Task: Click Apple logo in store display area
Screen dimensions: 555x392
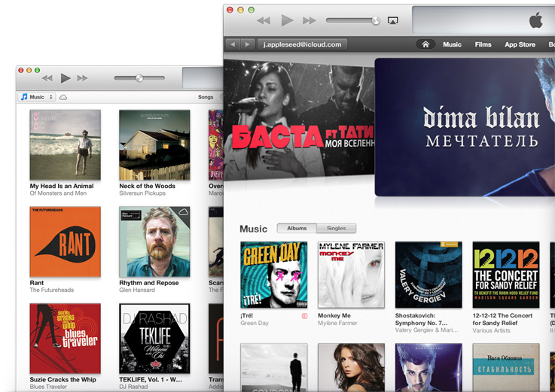Action: pos(536,20)
